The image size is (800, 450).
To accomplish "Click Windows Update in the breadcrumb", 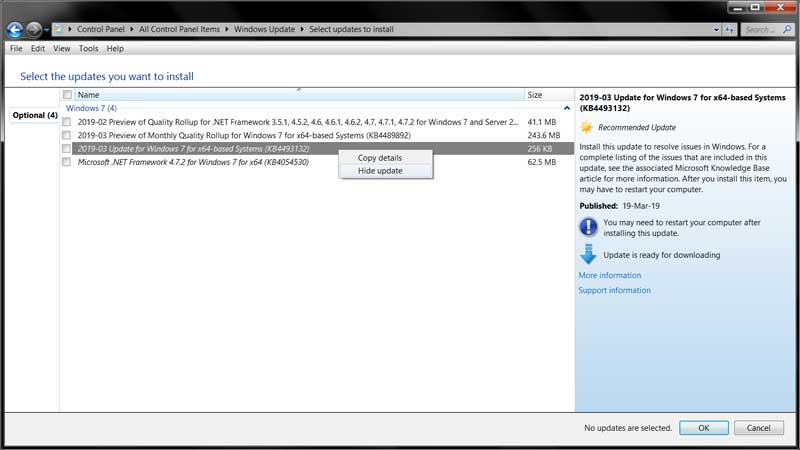I will 264,29.
